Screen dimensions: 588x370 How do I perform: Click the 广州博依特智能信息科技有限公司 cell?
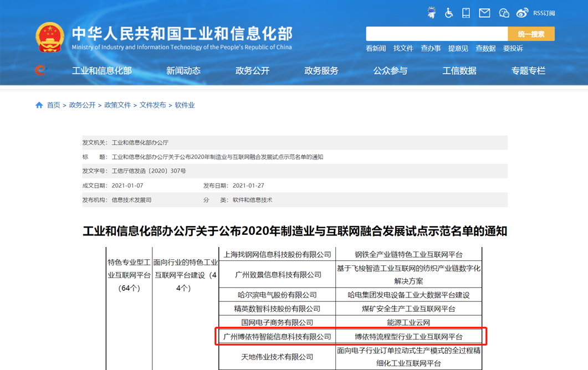277,337
